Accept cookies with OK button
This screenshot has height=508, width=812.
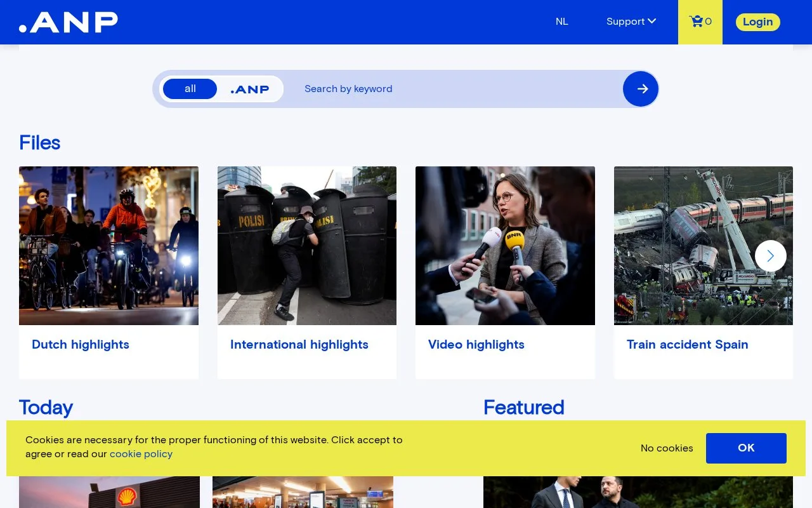click(746, 448)
